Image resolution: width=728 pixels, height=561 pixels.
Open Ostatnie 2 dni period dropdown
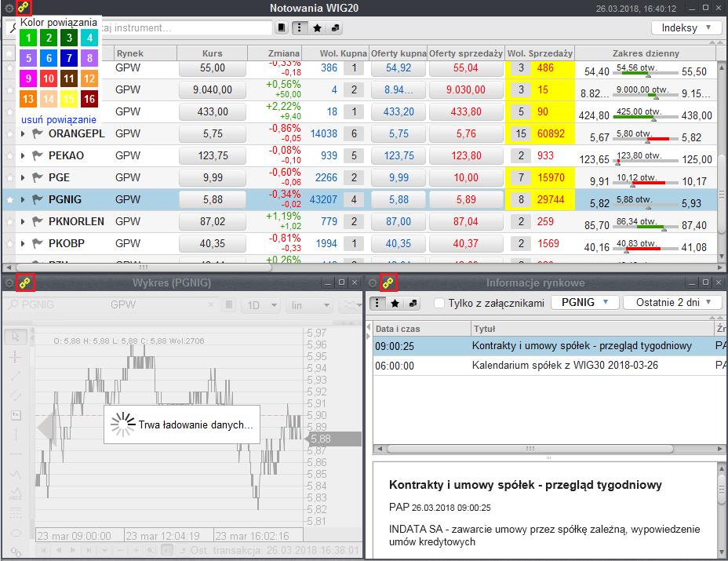673,303
